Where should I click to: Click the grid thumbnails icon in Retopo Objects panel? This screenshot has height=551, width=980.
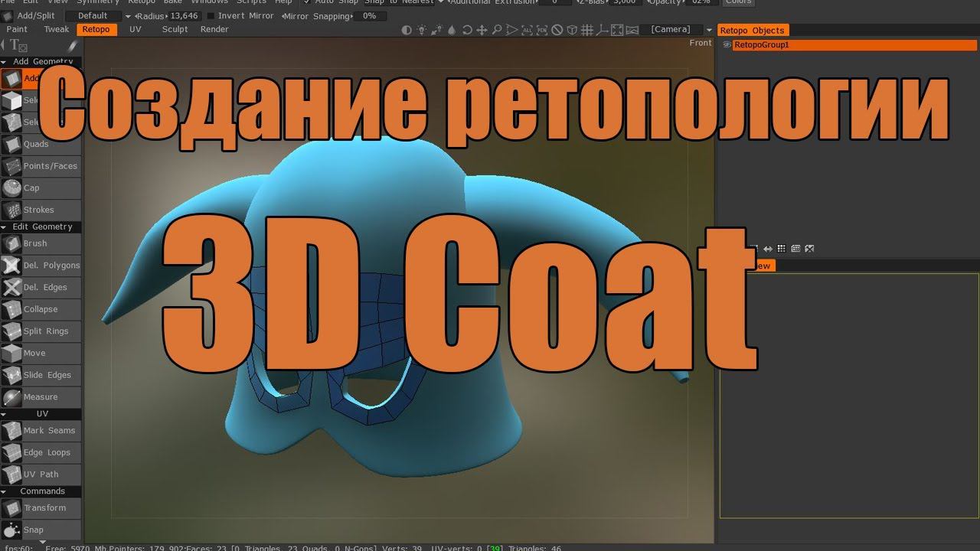click(x=781, y=249)
